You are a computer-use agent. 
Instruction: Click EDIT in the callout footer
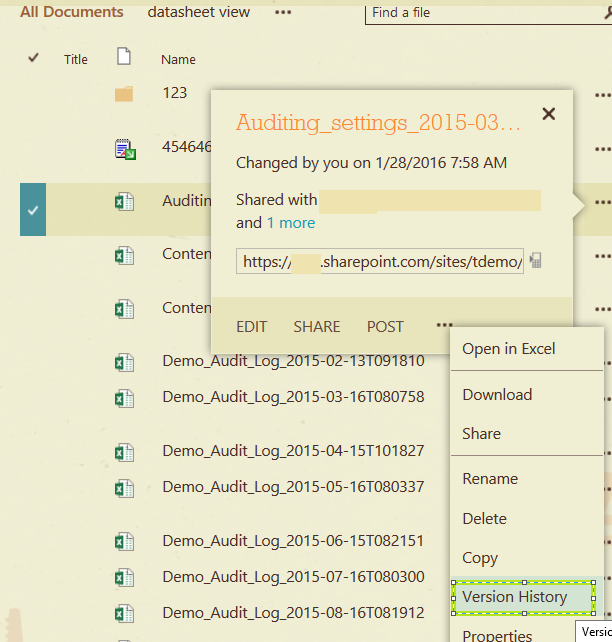(251, 327)
